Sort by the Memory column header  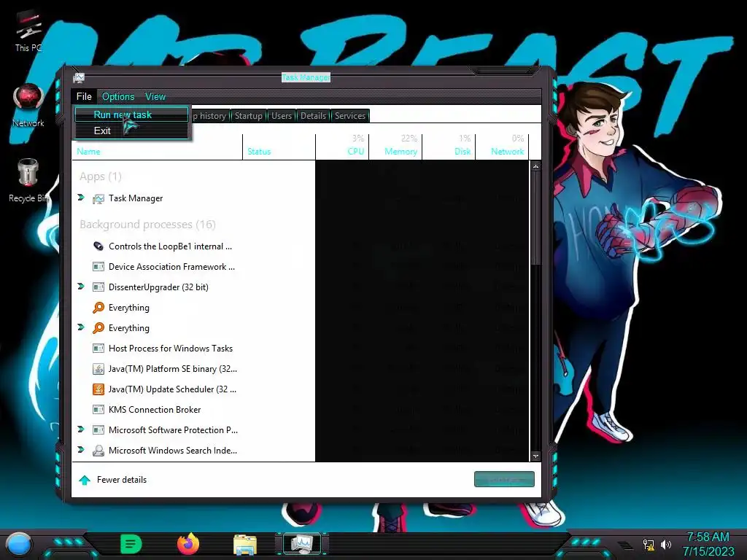tap(395, 147)
